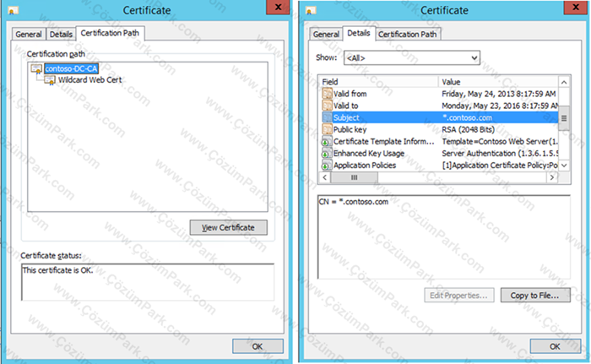The image size is (591, 364).
Task: Click the Friday, May 24, 2013 value
Action: tap(498, 94)
